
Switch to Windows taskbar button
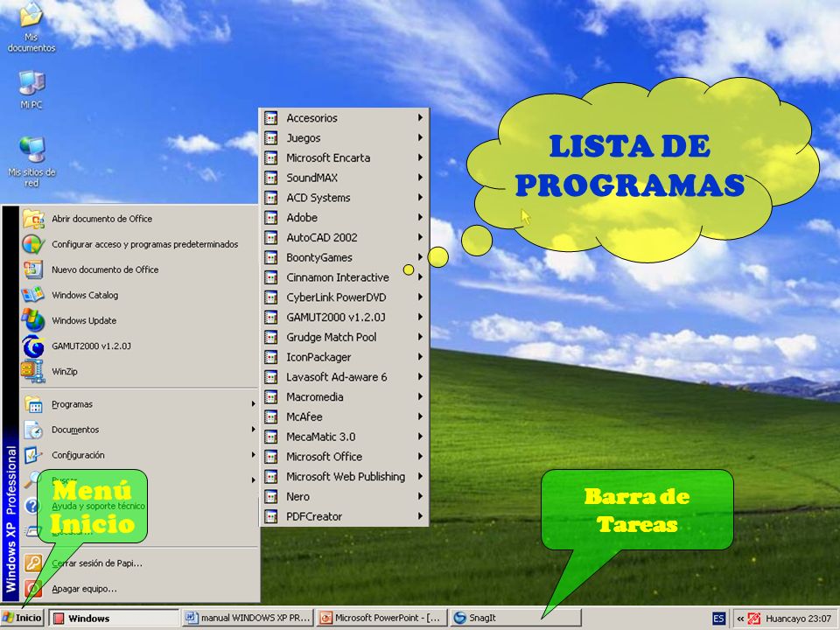coord(114,619)
